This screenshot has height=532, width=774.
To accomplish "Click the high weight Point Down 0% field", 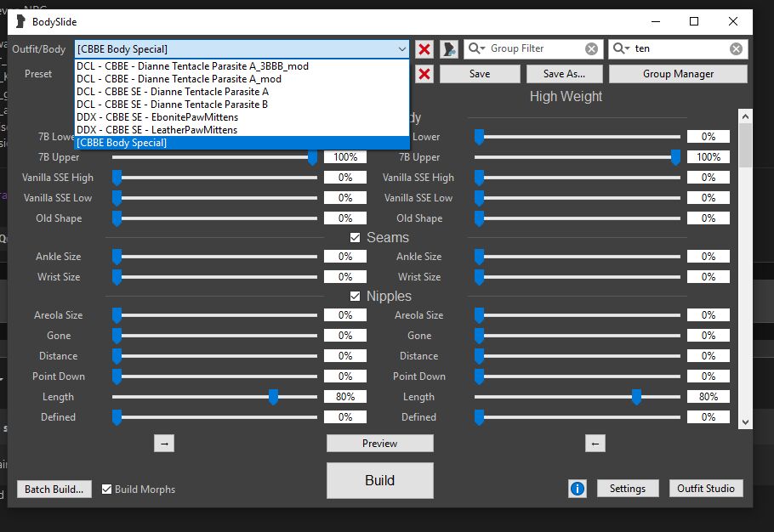I will tap(709, 376).
